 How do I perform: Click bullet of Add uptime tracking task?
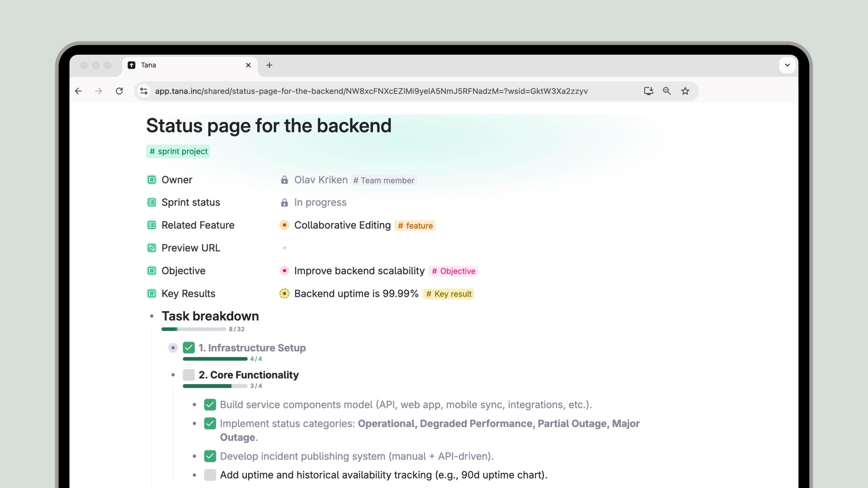click(194, 475)
